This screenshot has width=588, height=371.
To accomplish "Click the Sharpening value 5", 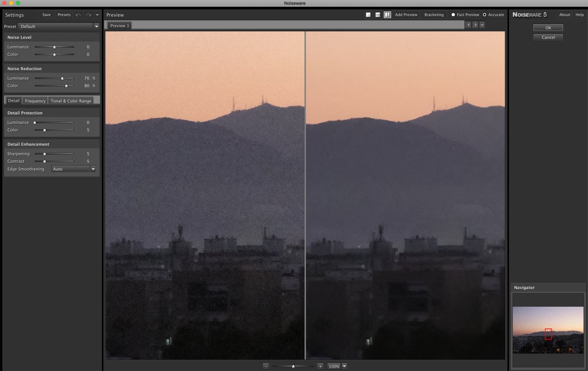I will click(88, 154).
